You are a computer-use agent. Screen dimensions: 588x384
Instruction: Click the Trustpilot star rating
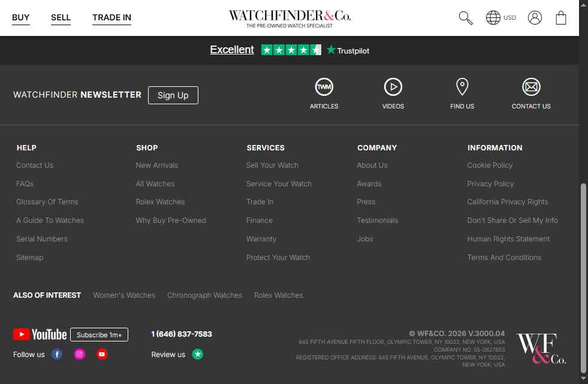coord(291,50)
